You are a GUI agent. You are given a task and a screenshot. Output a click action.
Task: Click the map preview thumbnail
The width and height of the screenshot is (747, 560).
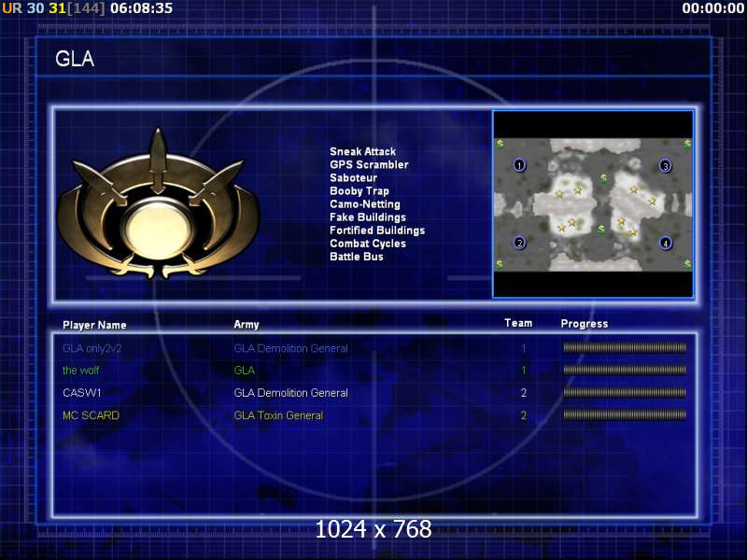coord(593,204)
